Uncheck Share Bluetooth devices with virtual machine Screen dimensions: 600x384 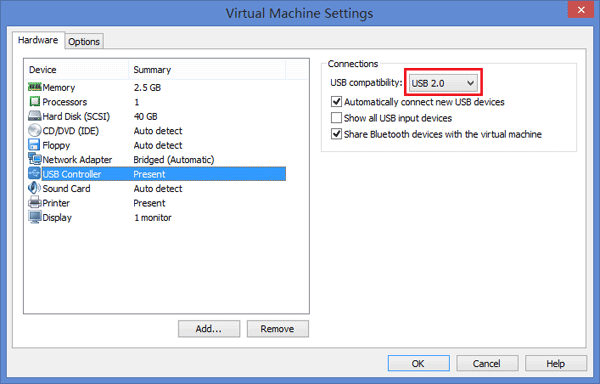click(x=336, y=134)
